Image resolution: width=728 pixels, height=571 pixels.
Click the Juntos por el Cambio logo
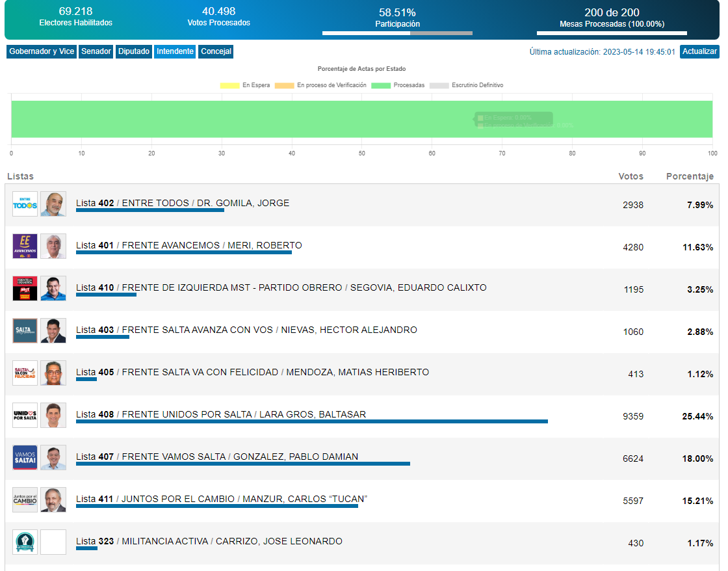click(x=25, y=500)
